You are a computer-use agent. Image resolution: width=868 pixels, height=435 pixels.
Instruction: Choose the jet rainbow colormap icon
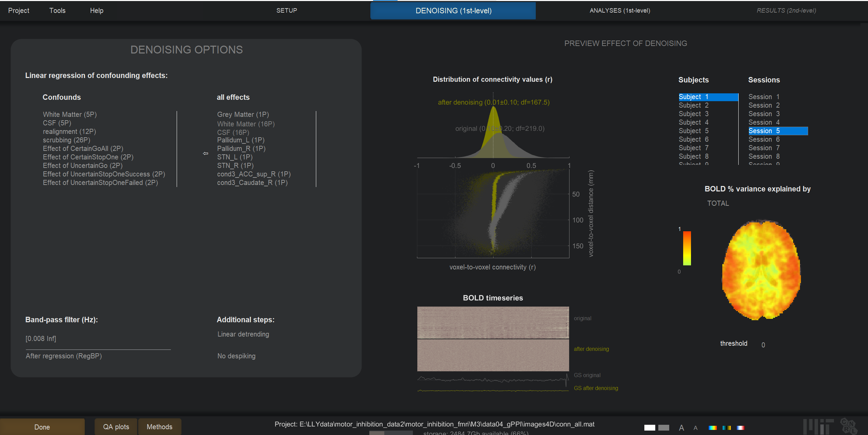tap(712, 428)
